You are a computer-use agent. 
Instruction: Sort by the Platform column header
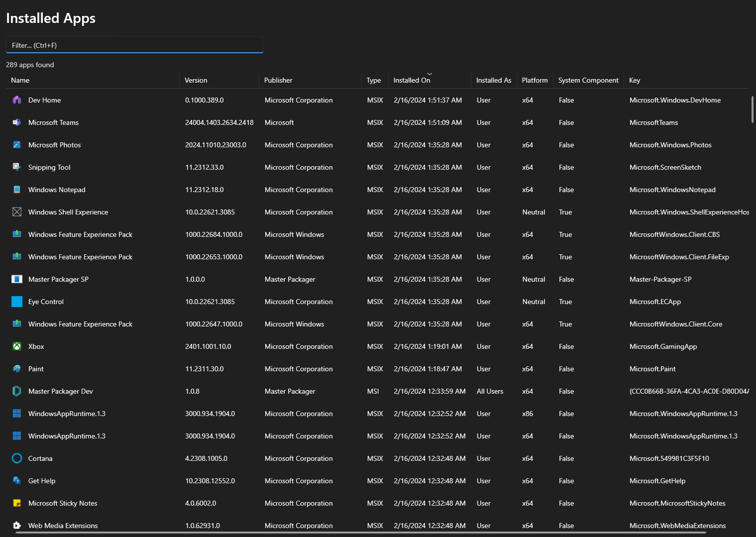(535, 80)
